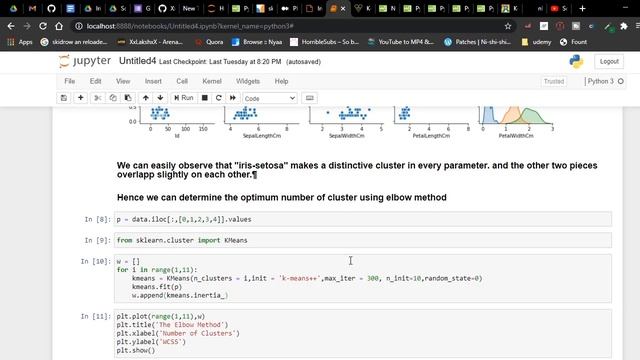Open the File menu
This screenshot has height=360, width=640.
70,81
